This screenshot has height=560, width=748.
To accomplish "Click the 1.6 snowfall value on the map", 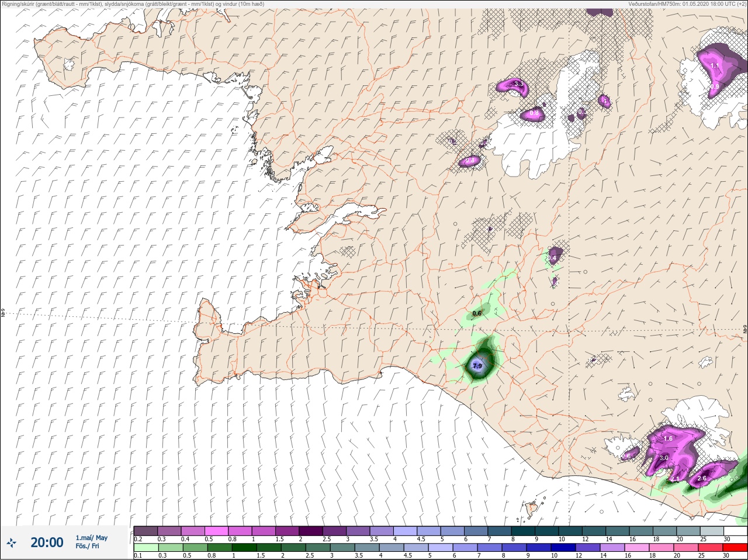I will pos(668,438).
